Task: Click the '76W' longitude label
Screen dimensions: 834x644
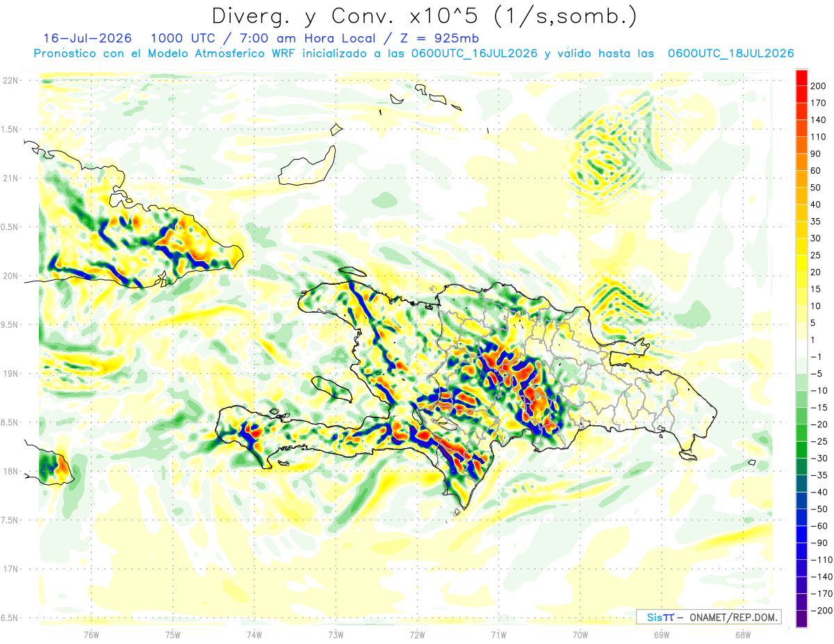Action: 91,635
